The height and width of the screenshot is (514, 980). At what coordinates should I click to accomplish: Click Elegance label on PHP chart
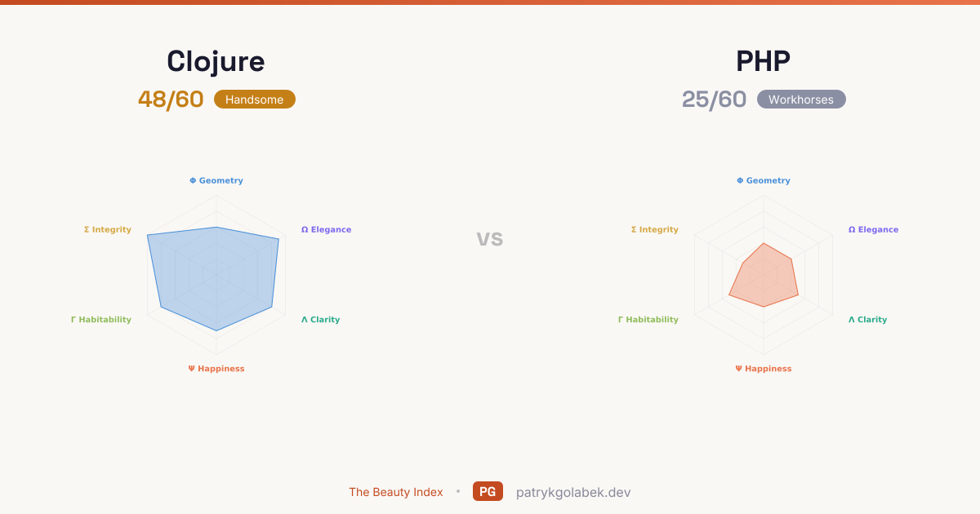874,230
